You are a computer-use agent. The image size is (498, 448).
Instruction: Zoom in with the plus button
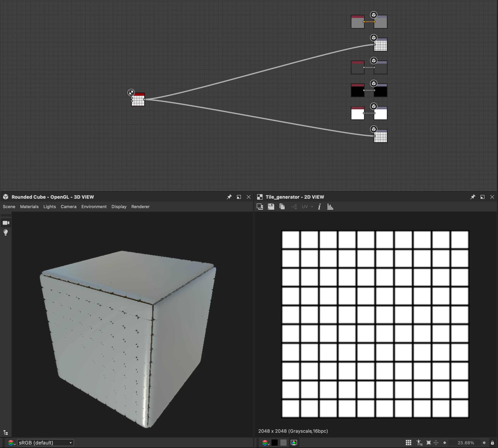(484, 443)
